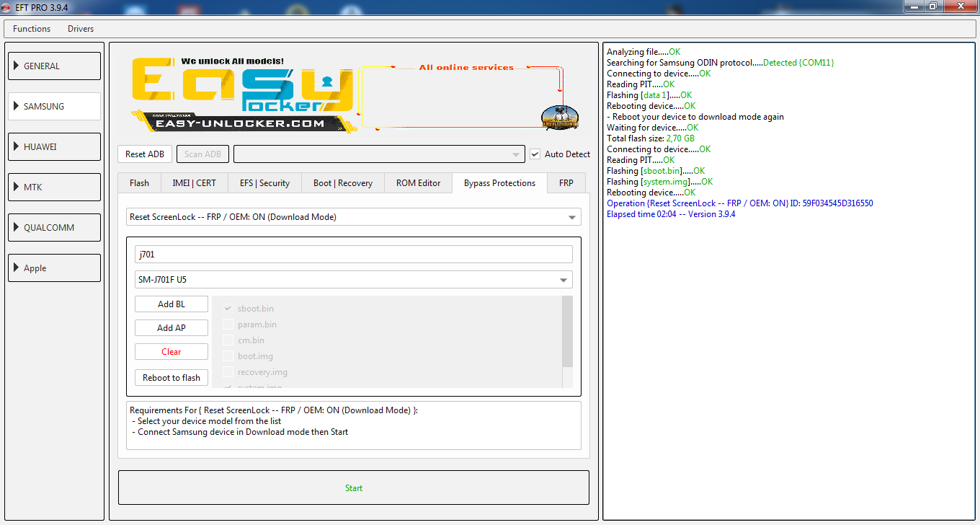Click the EFT PRO title bar icon
This screenshot has height=525, width=980.
6,6
